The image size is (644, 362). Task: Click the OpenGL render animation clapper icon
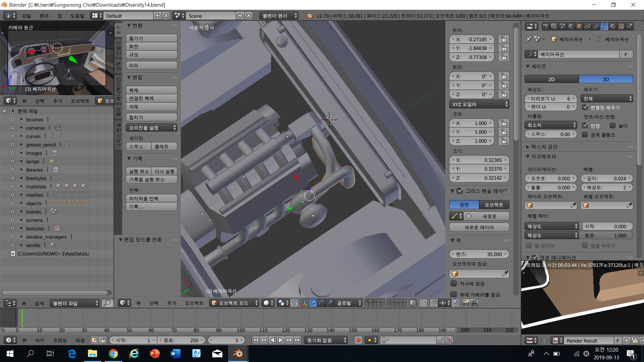pyautogui.click(x=474, y=303)
